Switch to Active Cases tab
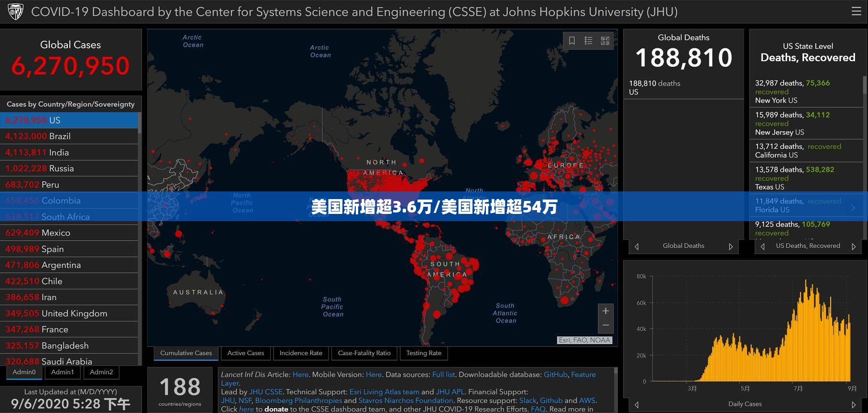 point(246,353)
